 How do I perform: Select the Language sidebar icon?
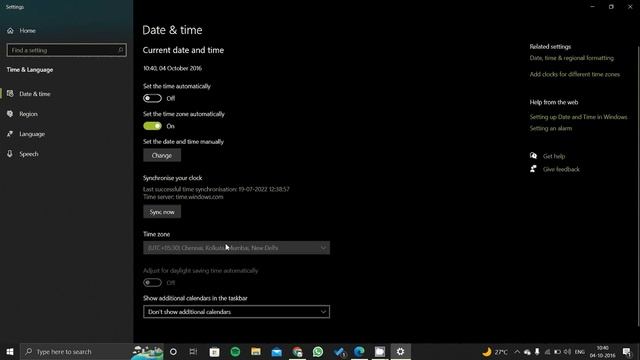(x=10, y=134)
